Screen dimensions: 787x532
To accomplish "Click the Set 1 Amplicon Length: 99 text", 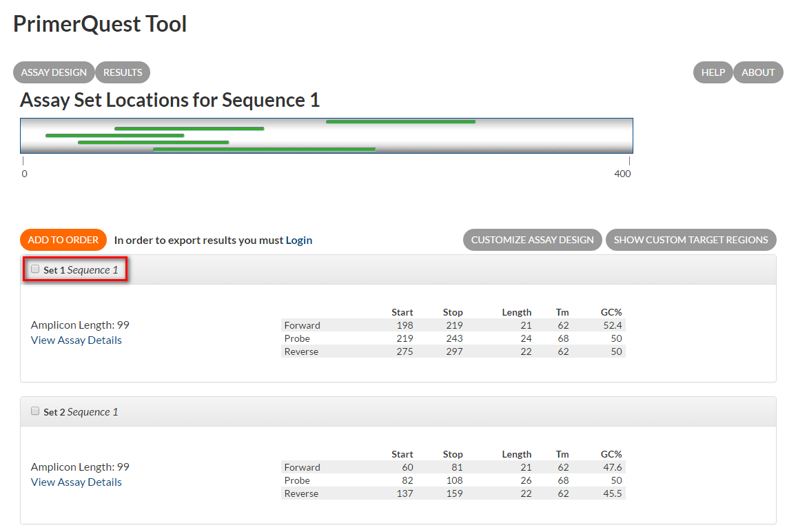I will click(x=80, y=325).
